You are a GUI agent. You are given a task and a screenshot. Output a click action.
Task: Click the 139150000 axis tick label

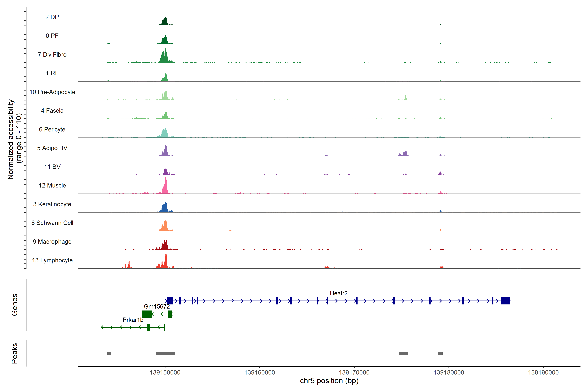165,373
